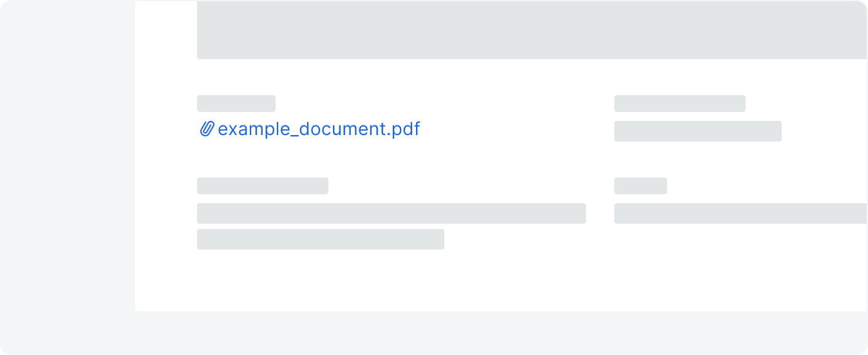The image size is (868, 355).
Task: Select the longest placeholder text line in left column
Action: [x=392, y=214]
